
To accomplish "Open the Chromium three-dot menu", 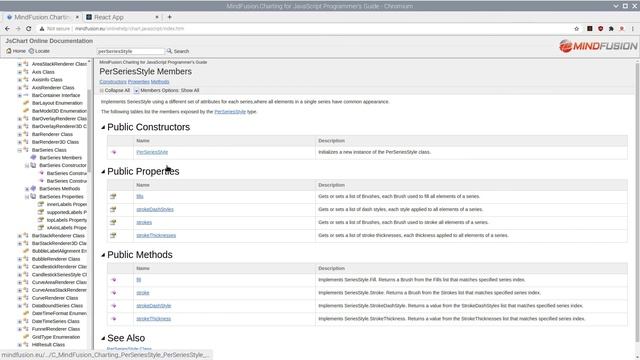I will point(633,29).
